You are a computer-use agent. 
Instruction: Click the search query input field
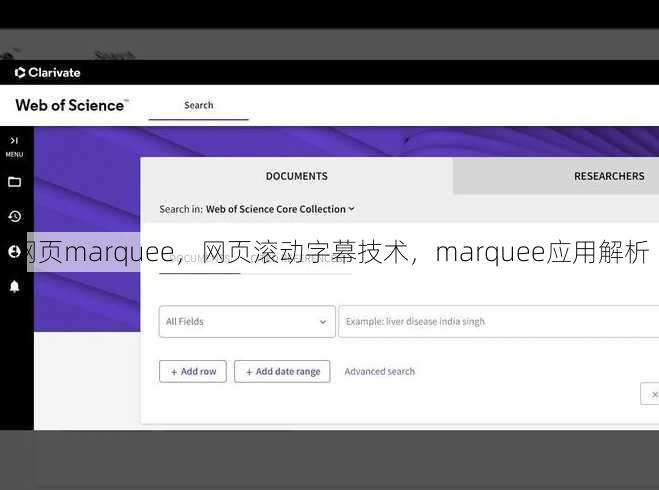pos(499,321)
